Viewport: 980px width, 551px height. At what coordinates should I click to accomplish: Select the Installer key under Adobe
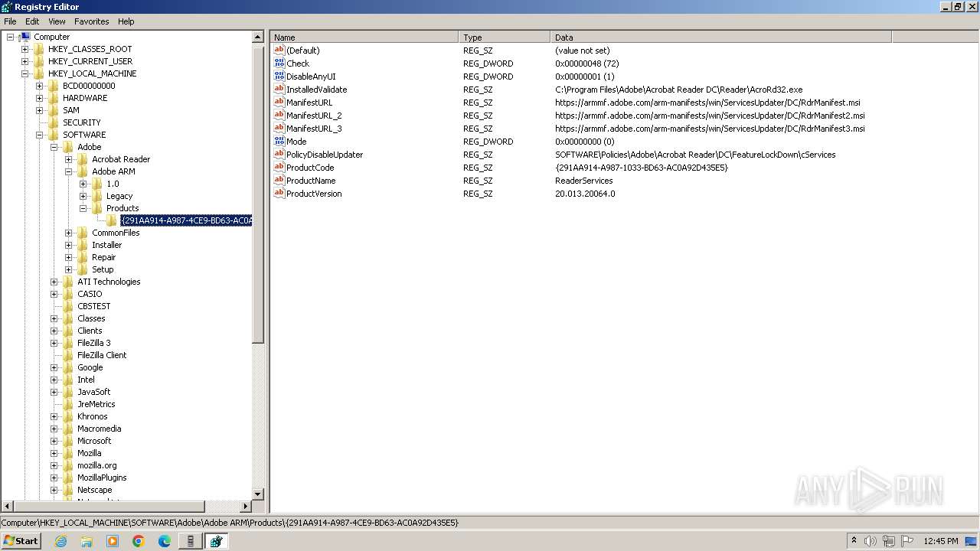(106, 245)
